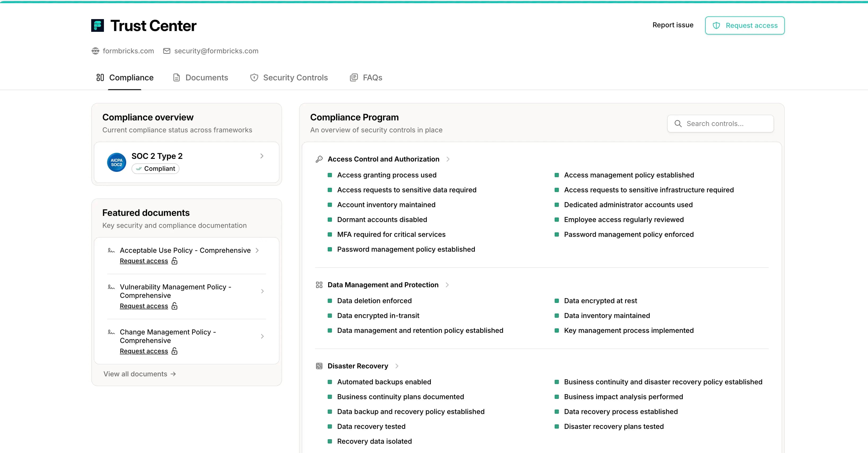Image resolution: width=868 pixels, height=453 pixels.
Task: Click the Search controls input field
Action: [725, 124]
